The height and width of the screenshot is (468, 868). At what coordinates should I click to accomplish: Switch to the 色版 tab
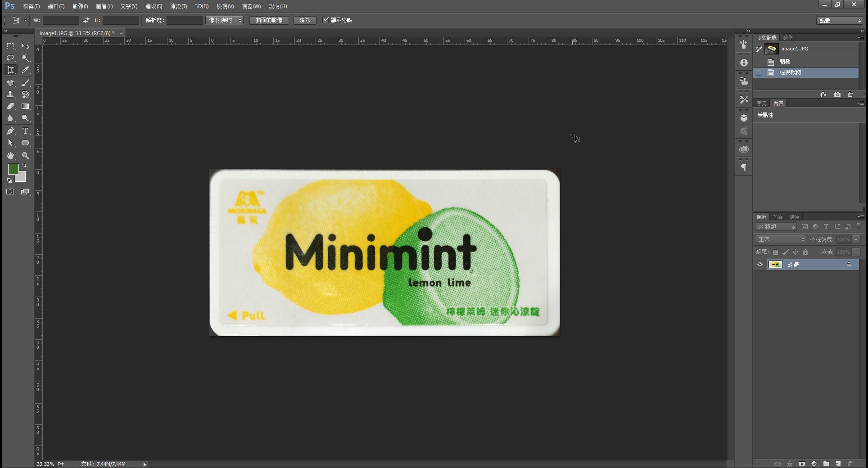pos(778,217)
